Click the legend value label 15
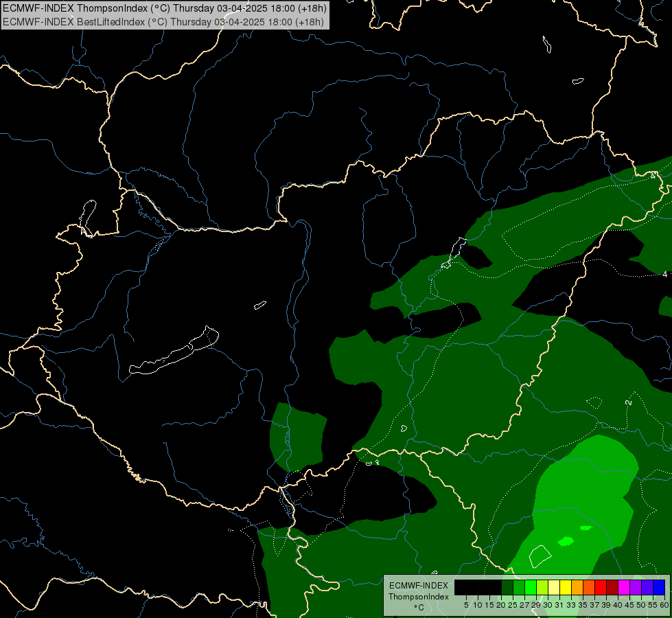The height and width of the screenshot is (618, 672). pyautogui.click(x=489, y=605)
